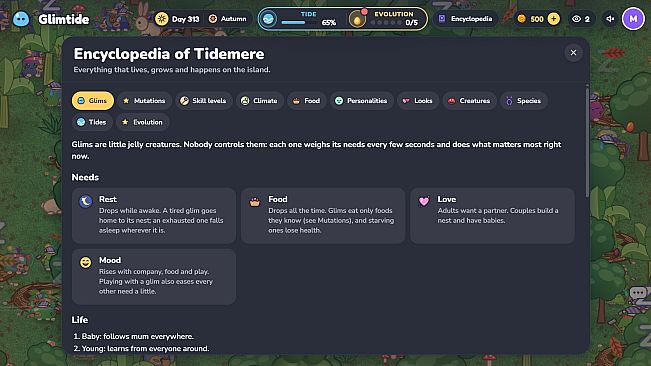
Task: Mute the game sound
Action: pyautogui.click(x=610, y=19)
